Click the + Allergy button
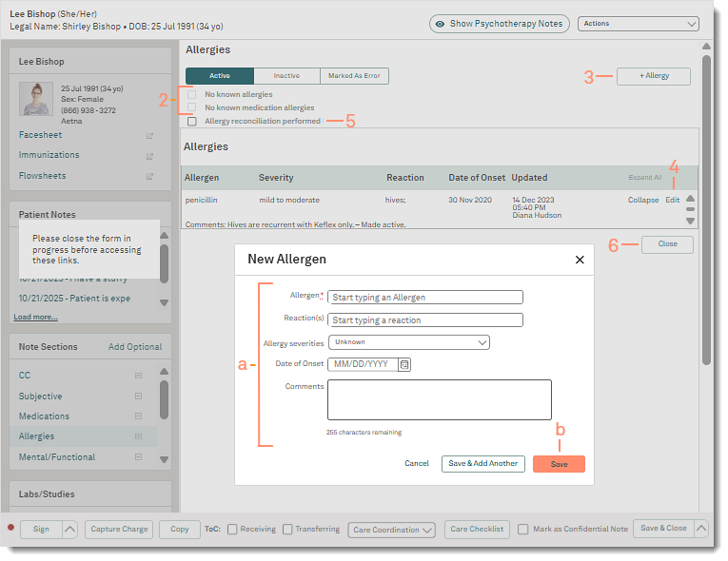Screen dimensions: 728x561 653,76
